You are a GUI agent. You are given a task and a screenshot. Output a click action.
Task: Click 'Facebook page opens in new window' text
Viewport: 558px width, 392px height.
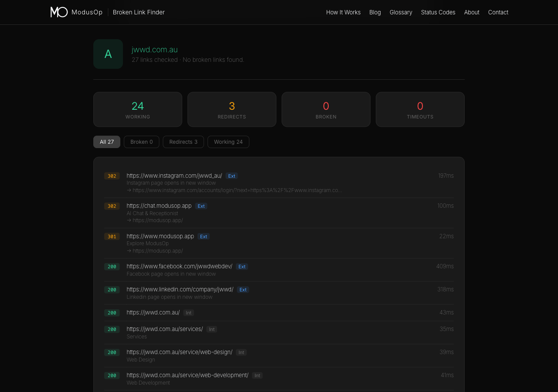coord(171,274)
